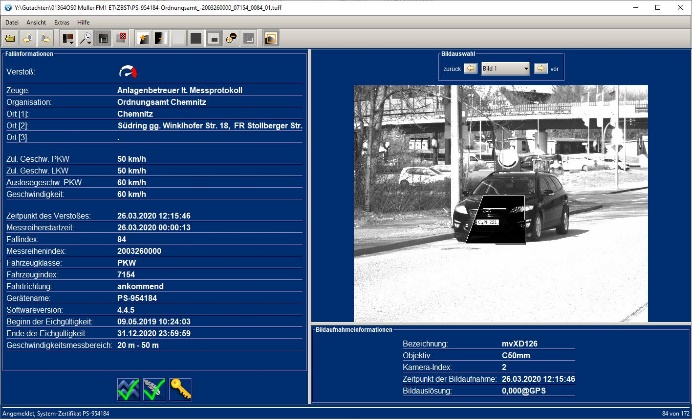This screenshot has height=419, width=692.
Task: Click the open folder toolbar icon
Action: pyautogui.click(x=10, y=38)
